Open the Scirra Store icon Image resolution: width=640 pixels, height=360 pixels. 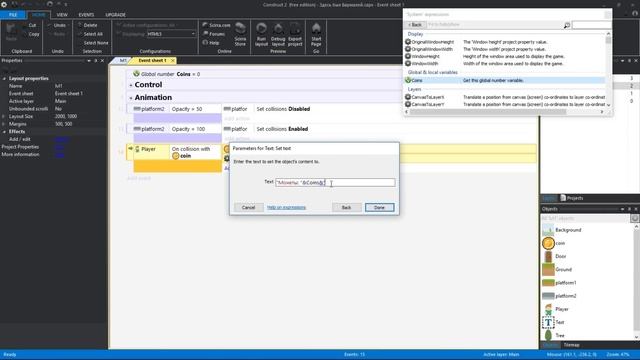click(240, 35)
